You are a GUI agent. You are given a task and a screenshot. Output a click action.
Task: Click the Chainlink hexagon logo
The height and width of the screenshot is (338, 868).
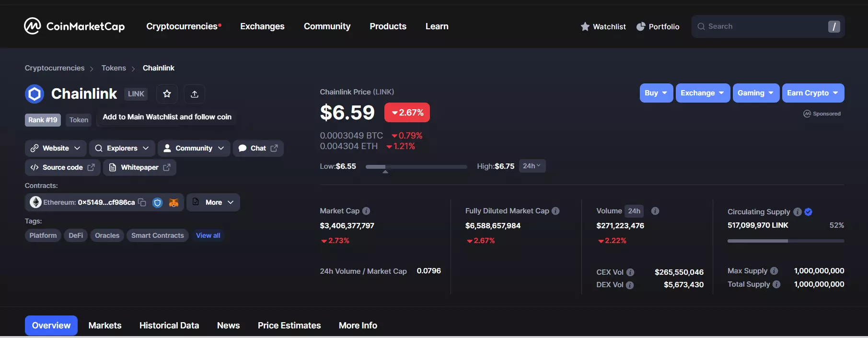click(35, 94)
